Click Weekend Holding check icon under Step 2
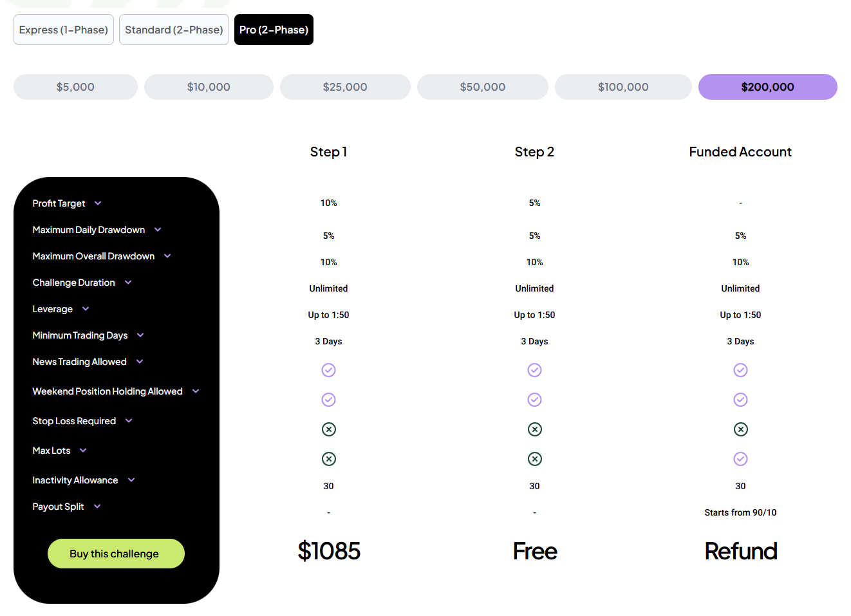The image size is (851, 616). (x=534, y=400)
